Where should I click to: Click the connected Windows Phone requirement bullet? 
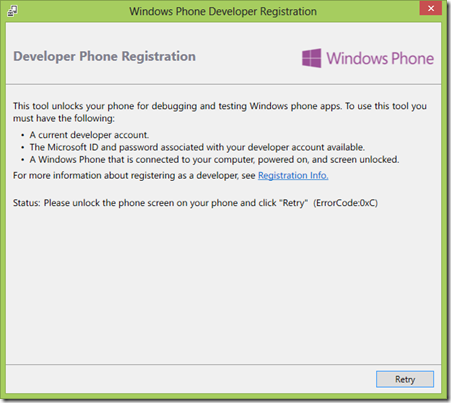214,160
